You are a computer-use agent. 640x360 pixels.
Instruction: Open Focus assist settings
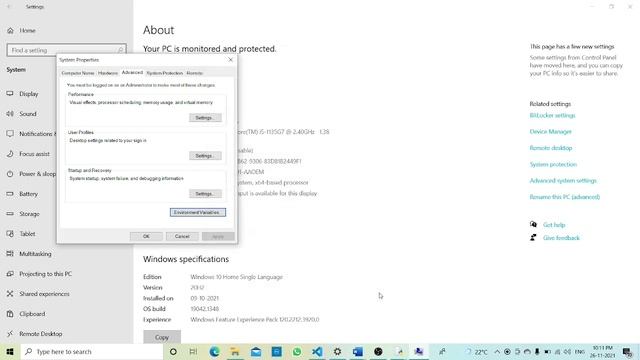click(x=34, y=154)
